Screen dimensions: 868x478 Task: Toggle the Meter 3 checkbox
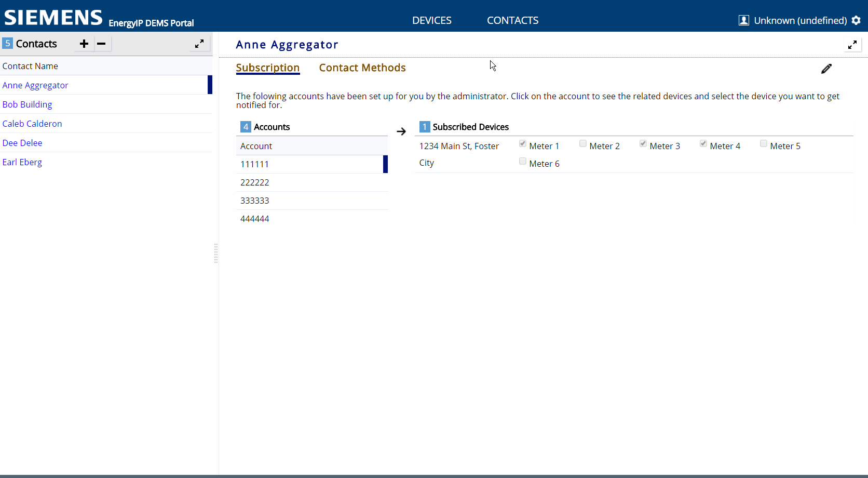pyautogui.click(x=643, y=144)
